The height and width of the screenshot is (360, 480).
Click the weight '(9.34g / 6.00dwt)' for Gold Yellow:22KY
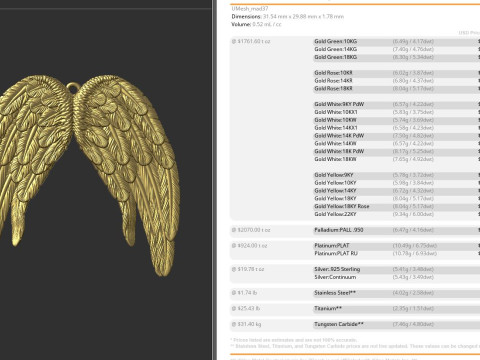413,214
